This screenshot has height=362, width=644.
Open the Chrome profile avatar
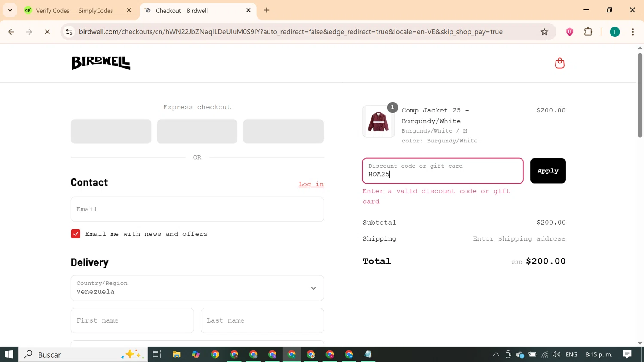coord(615,32)
